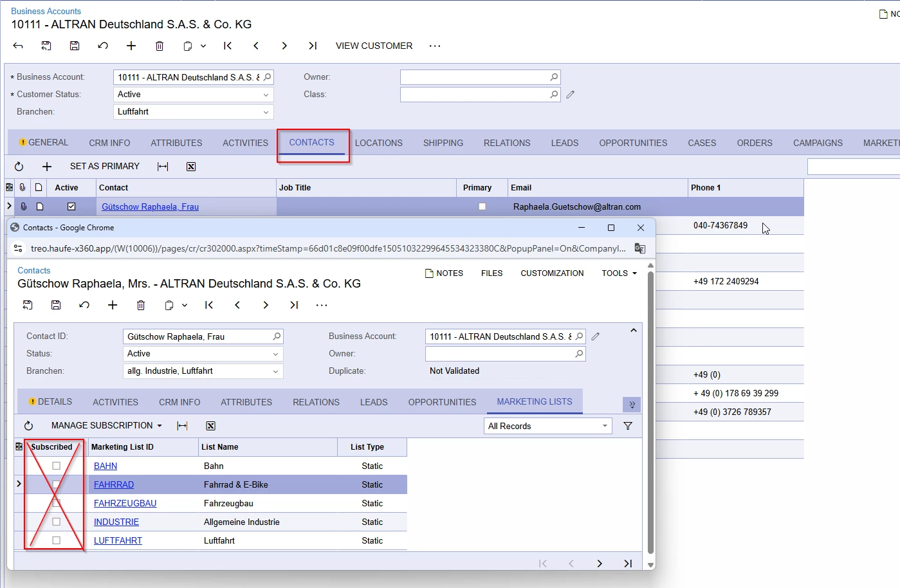Open FAHRZEUGBAU marketing list link
This screenshot has height=588, width=900.
[125, 503]
